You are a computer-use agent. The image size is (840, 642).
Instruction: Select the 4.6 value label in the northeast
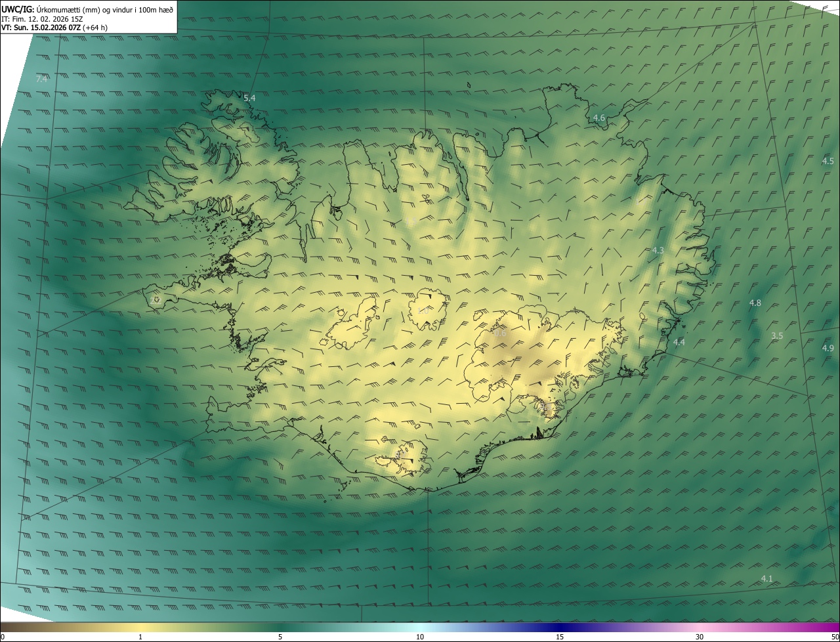tap(599, 118)
